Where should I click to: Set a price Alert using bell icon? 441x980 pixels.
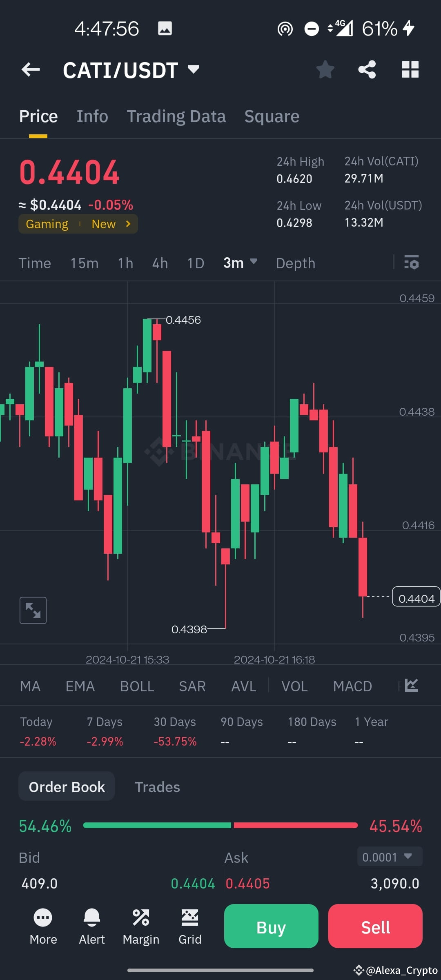coord(92,926)
